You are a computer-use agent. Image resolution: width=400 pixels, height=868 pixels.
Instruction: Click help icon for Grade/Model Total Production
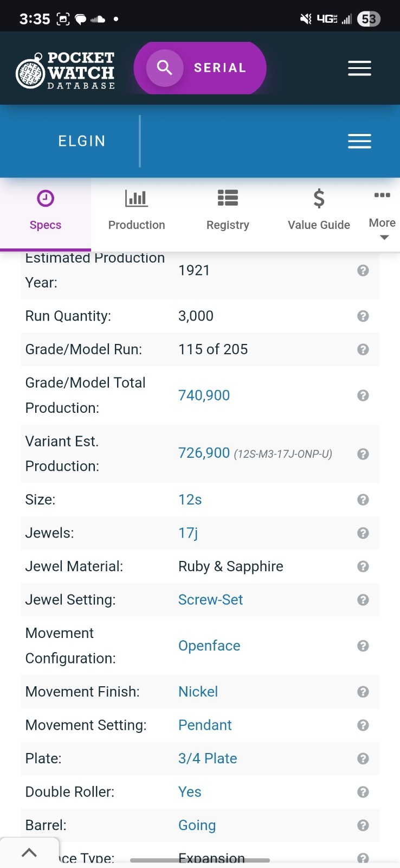point(363,395)
